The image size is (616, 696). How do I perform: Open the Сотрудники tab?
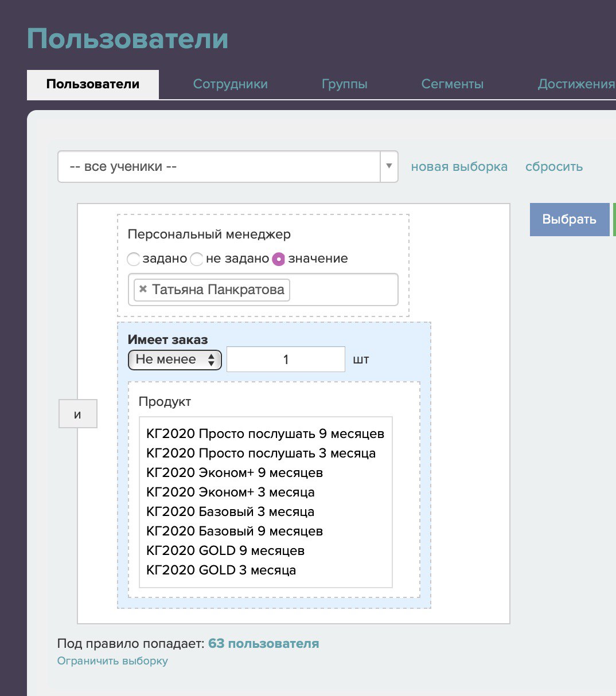pyautogui.click(x=231, y=84)
